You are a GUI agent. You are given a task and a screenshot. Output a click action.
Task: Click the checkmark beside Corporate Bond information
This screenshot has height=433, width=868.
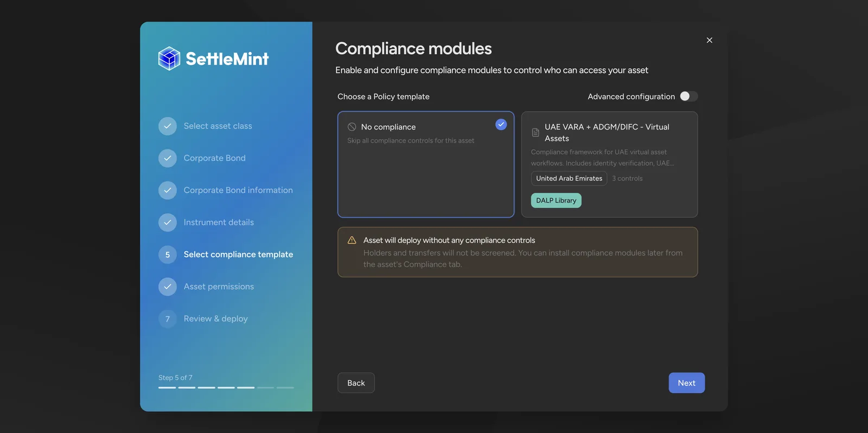coord(168,190)
